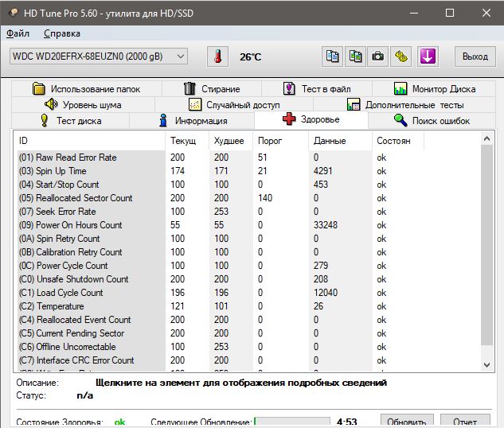Switch to Поиск ошибок tab
Screen dimensions: 504x428
pos(432,121)
